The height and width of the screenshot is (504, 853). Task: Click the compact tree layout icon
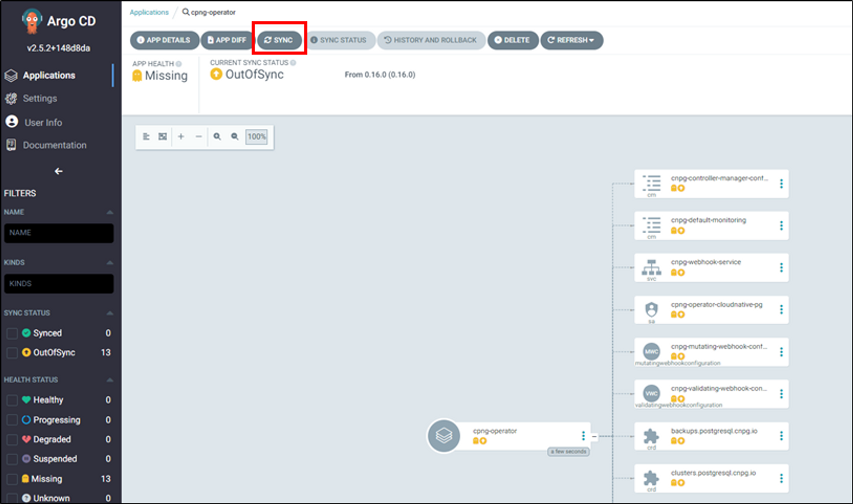click(x=146, y=136)
